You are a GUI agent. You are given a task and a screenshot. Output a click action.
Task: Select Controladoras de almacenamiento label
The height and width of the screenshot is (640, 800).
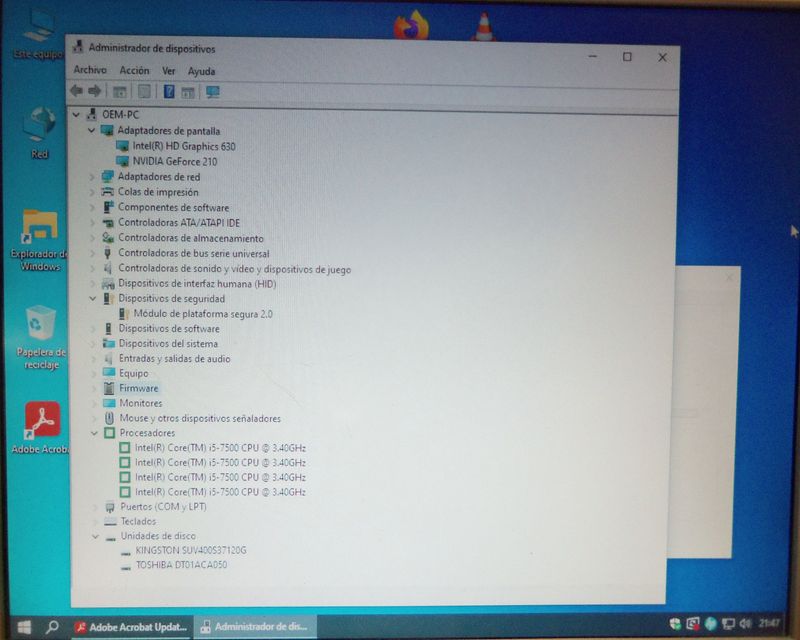191,238
